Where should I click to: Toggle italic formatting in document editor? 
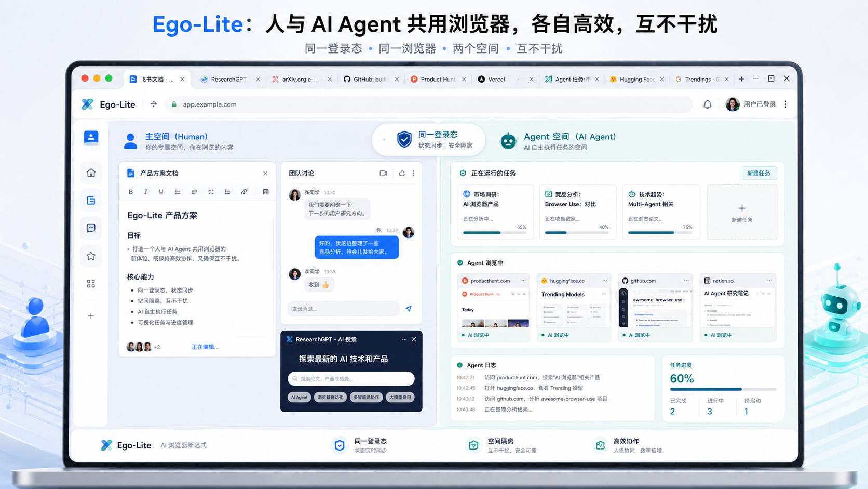(146, 192)
